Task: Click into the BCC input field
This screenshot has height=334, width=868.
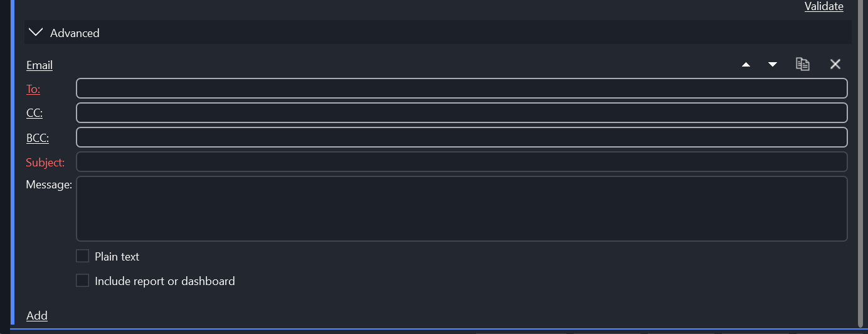Action: [x=462, y=137]
